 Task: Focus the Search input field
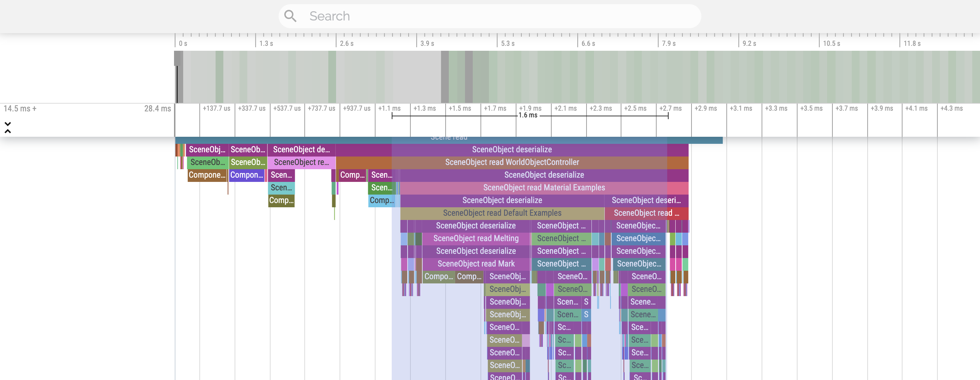click(x=495, y=16)
